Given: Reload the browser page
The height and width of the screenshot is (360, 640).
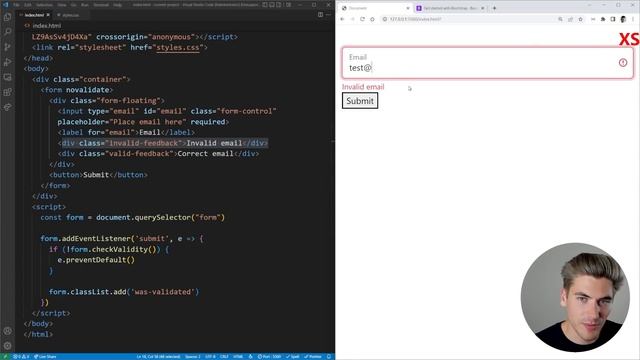Looking at the screenshot, I should point(362,19).
